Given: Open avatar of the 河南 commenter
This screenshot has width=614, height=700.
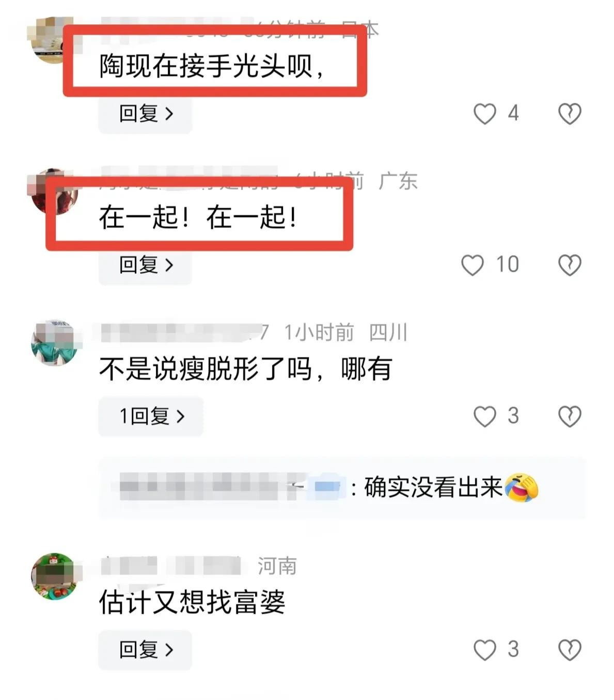Looking at the screenshot, I should tap(55, 576).
